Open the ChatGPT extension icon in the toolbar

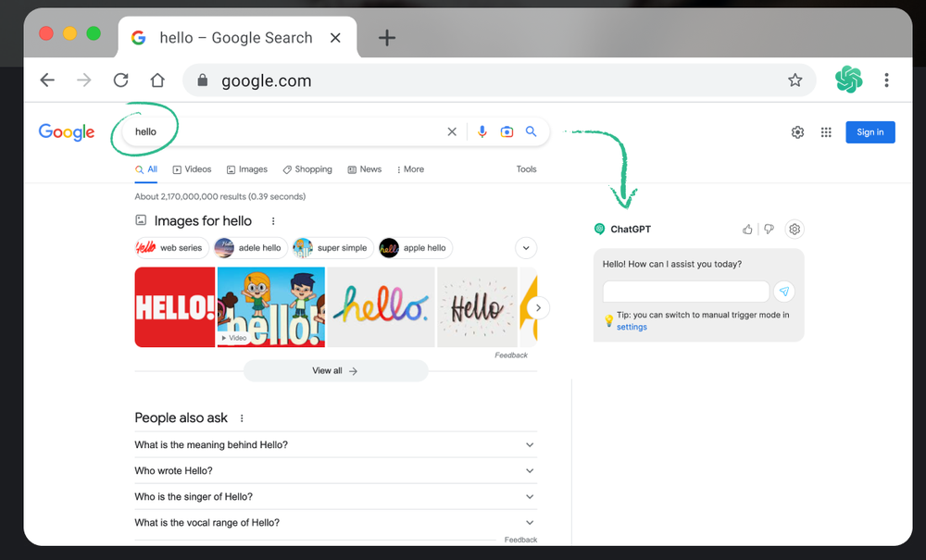point(848,80)
